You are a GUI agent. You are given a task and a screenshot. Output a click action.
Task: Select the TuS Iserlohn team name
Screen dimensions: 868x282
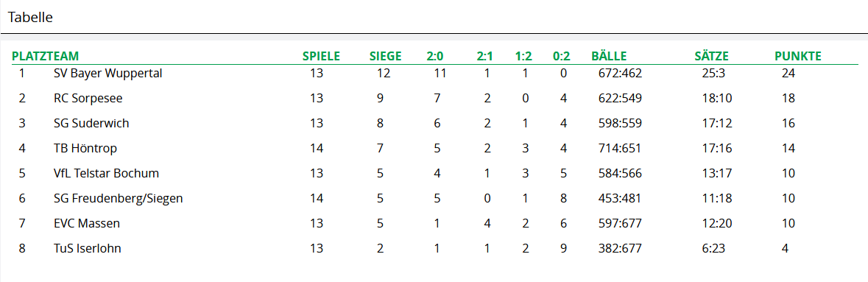(88, 249)
